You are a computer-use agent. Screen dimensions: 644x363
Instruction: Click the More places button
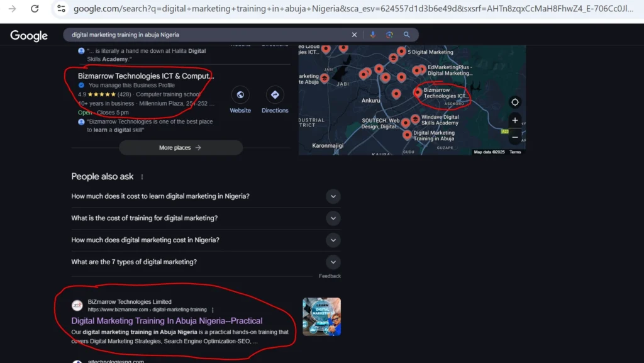pyautogui.click(x=180, y=147)
